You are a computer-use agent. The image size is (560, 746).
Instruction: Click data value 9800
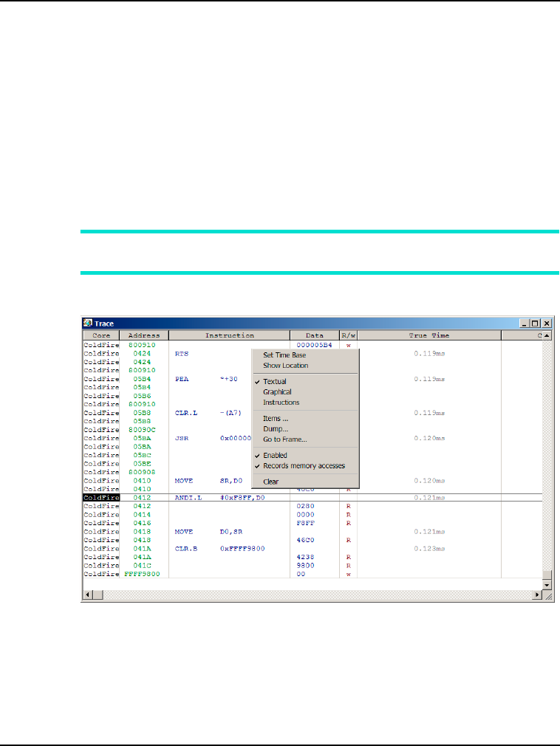tap(305, 566)
